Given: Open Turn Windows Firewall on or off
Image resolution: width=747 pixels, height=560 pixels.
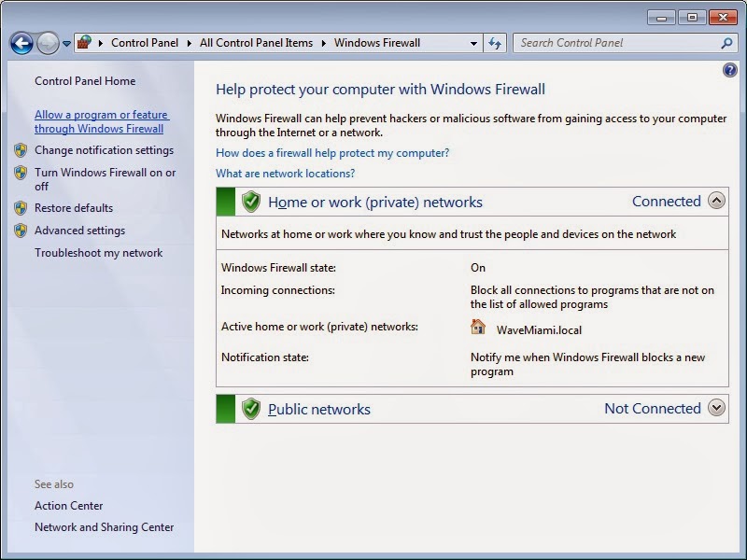Looking at the screenshot, I should (x=105, y=179).
